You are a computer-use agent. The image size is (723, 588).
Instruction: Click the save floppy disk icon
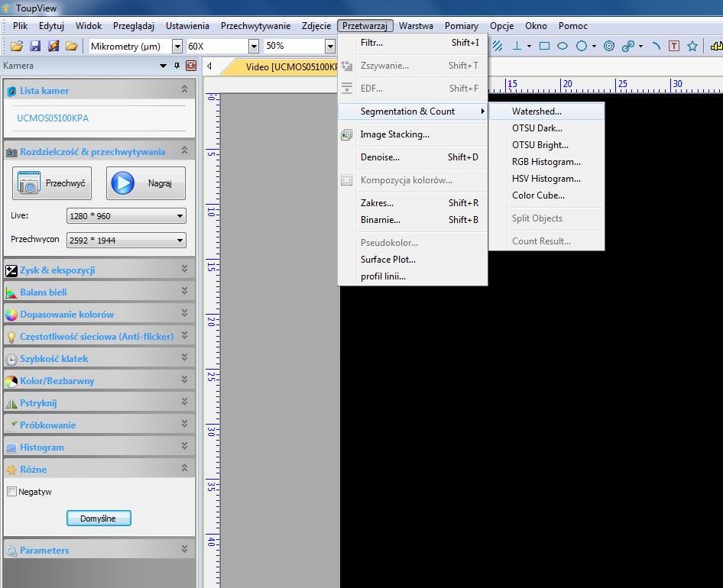35,46
